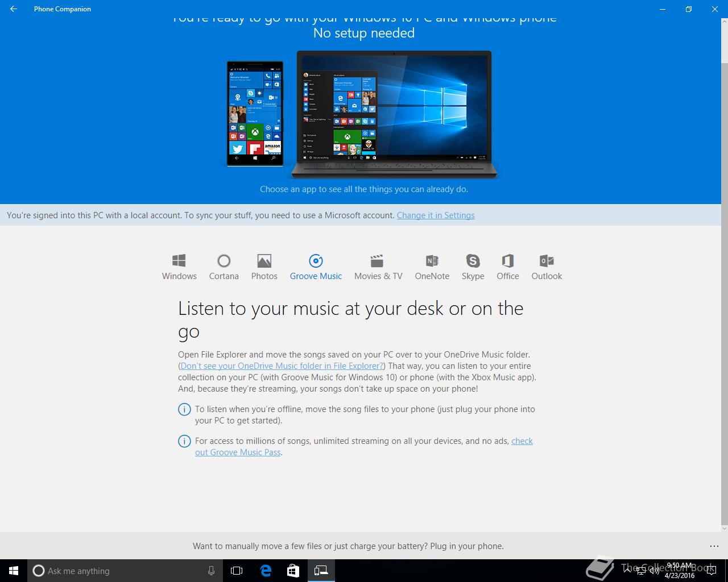Click the Phone Companion taskbar icon
This screenshot has height=582, width=728.
[x=321, y=571]
